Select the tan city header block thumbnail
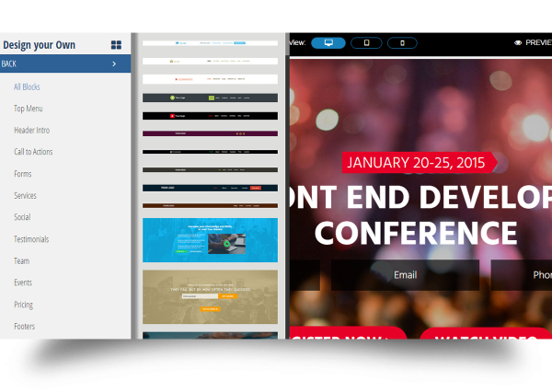The width and height of the screenshot is (552, 392). pyautogui.click(x=210, y=297)
